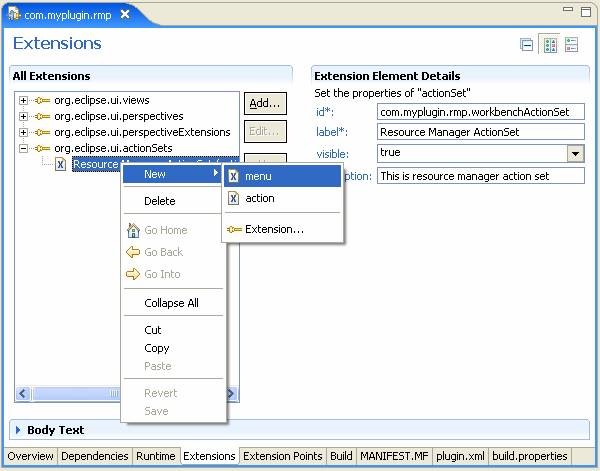The width and height of the screenshot is (600, 471).
Task: Click the key icon beside org.eclipse.ui.actionSets
Action: pyautogui.click(x=42, y=148)
